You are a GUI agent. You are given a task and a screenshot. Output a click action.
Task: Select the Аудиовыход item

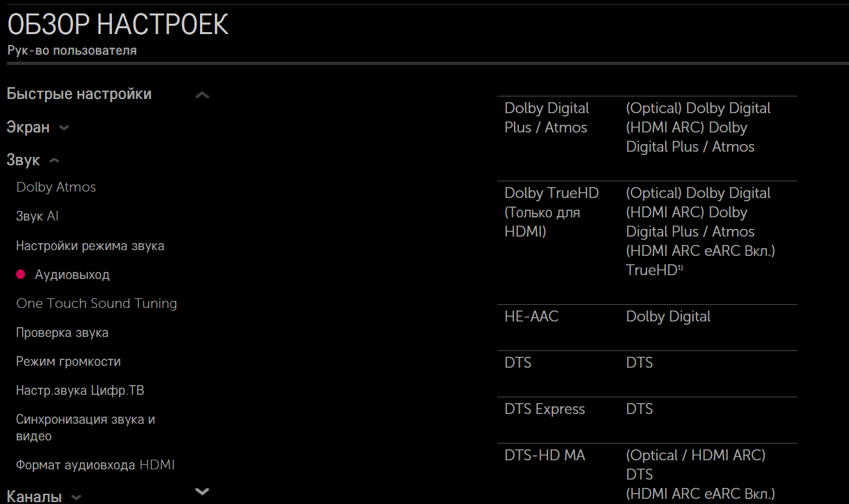point(72,274)
